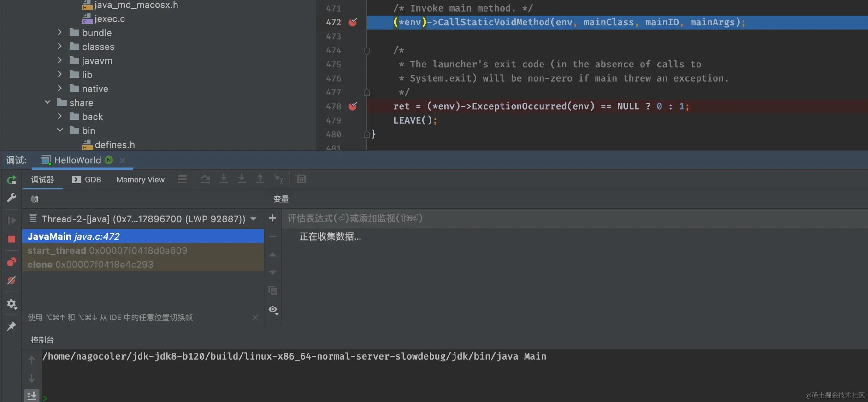Click Evaluate Expression calculator icon
This screenshot has width=868, height=402.
coord(301,179)
